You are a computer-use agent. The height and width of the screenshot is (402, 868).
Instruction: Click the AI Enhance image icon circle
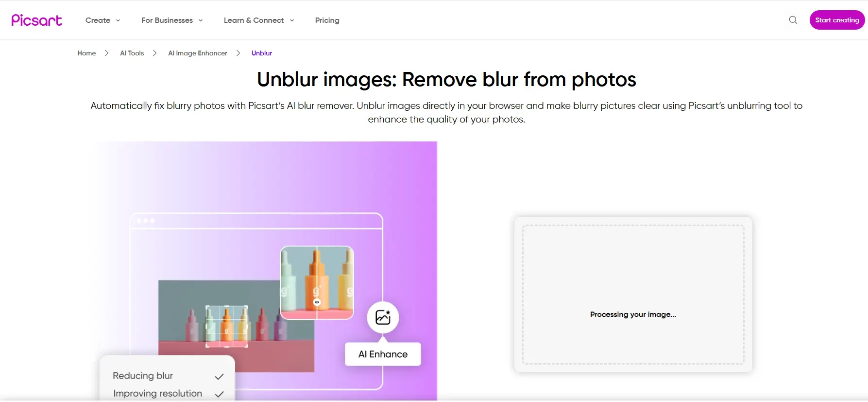click(383, 317)
